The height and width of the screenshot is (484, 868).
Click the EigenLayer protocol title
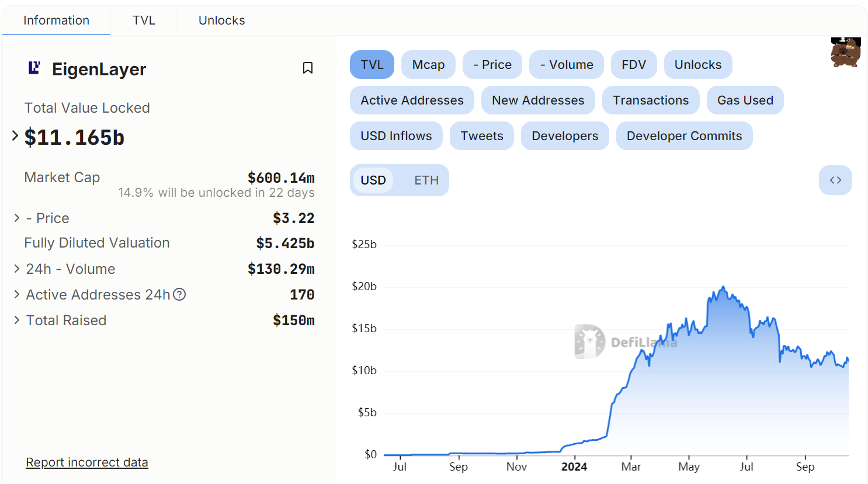pos(99,69)
